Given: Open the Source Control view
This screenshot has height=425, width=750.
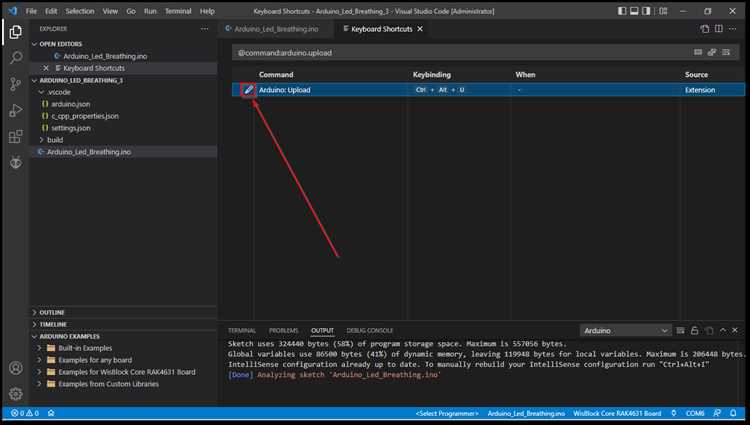Looking at the screenshot, I should (16, 84).
